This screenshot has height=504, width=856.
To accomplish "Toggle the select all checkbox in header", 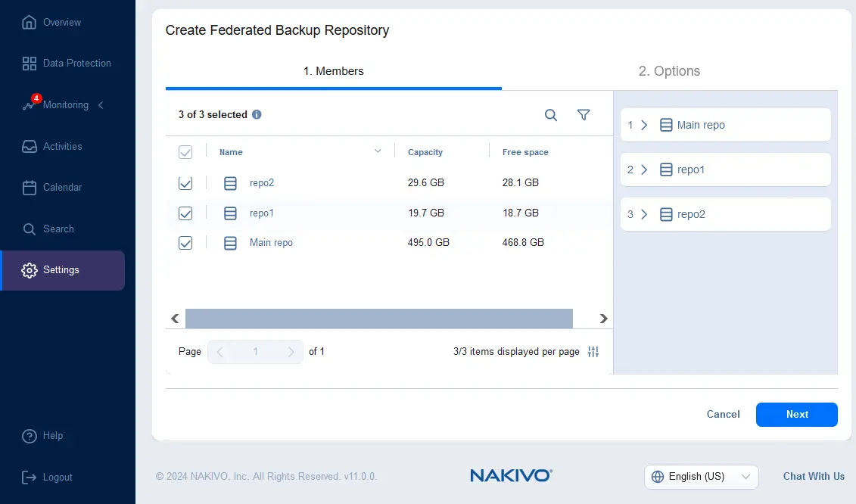I will [x=185, y=152].
